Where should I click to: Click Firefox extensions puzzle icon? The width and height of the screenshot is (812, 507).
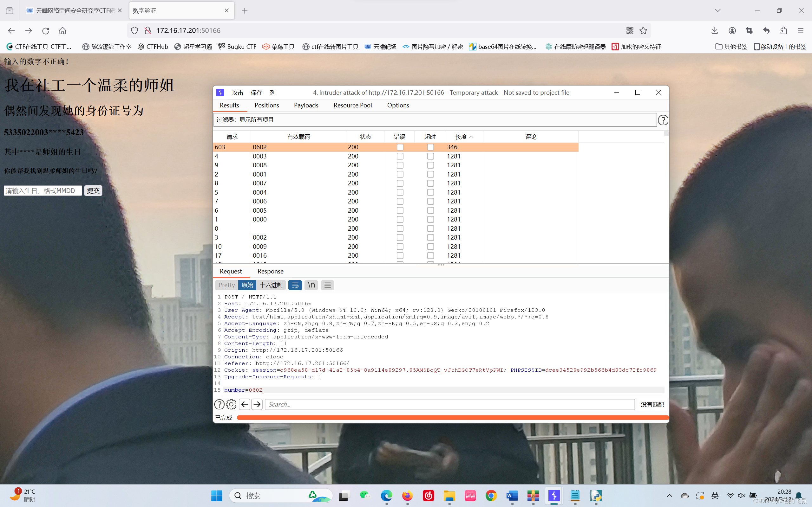click(783, 30)
